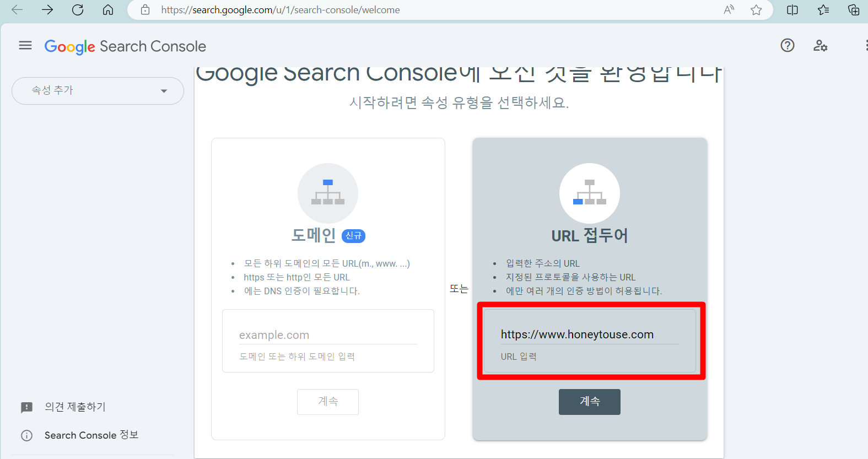Focus the example.com domain input field

pos(328,335)
